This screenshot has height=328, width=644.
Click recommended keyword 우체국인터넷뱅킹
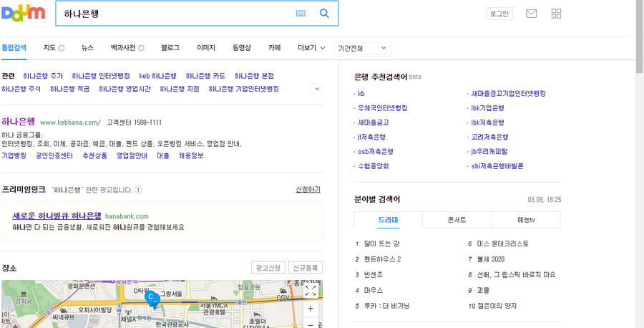pyautogui.click(x=383, y=108)
